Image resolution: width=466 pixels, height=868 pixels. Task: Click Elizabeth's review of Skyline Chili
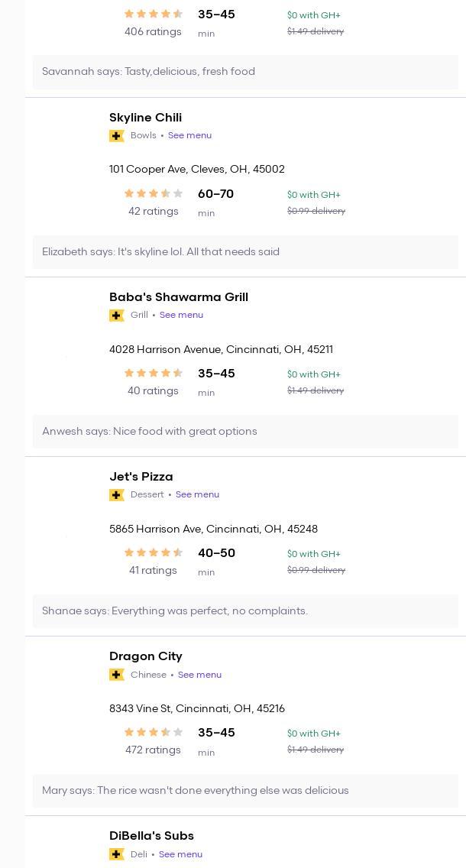click(160, 251)
